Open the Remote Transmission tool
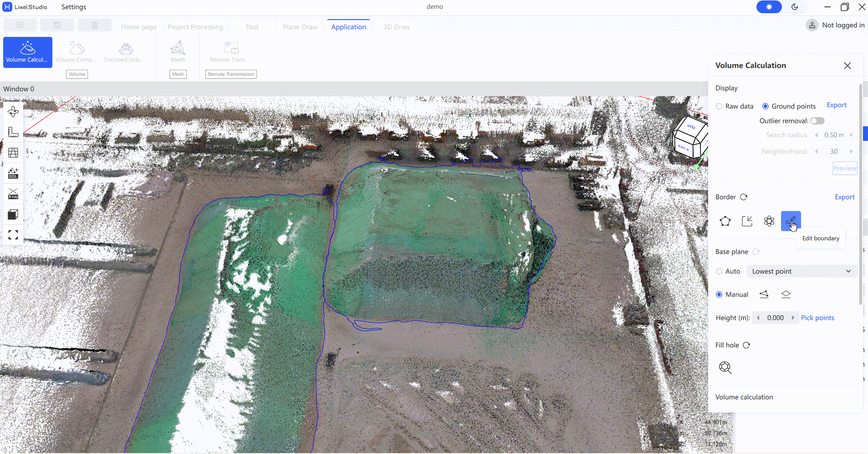 click(230, 52)
